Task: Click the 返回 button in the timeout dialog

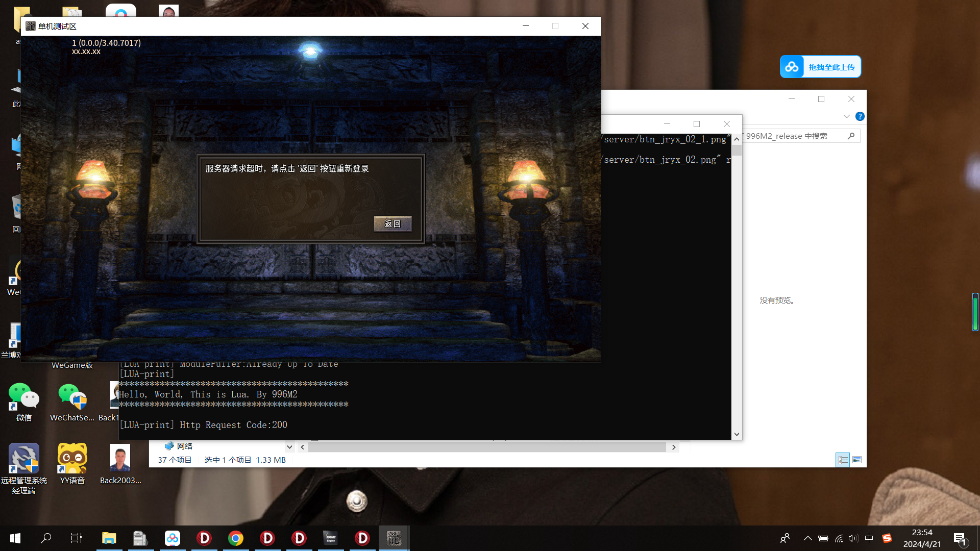Action: click(x=393, y=223)
